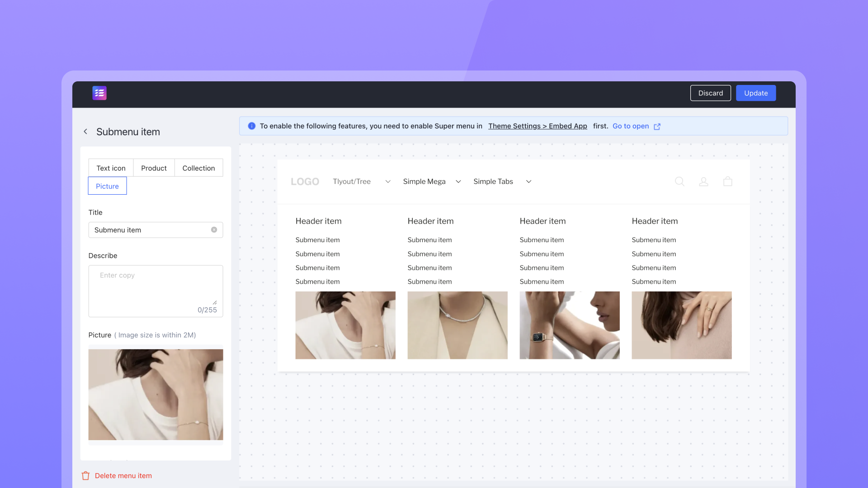Expand the Tlyout/Tree menu chevron
The image size is (868, 488).
pyautogui.click(x=387, y=182)
